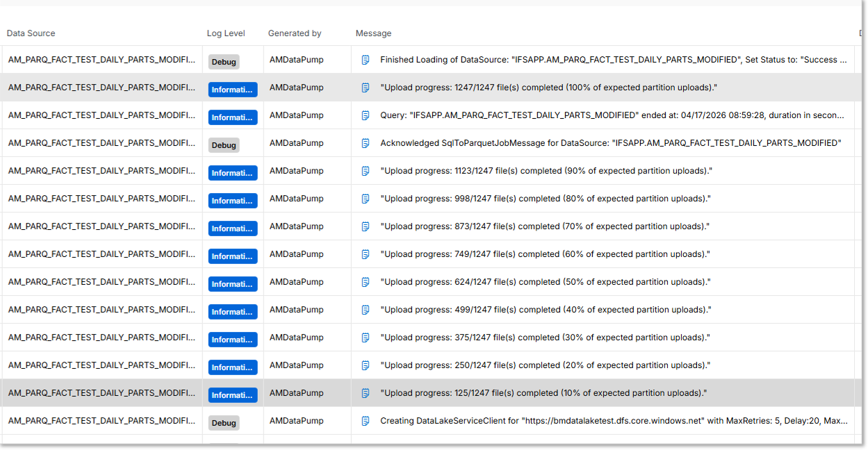The image size is (868, 450).
Task: Click Information badge in Query ended row
Action: 233,117
